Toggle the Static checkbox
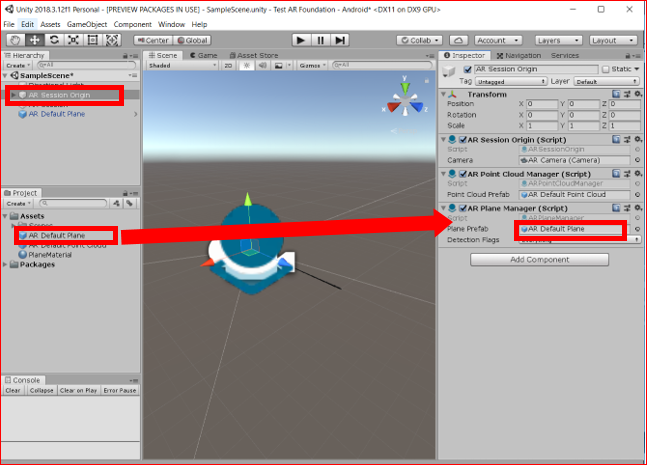 [605, 69]
